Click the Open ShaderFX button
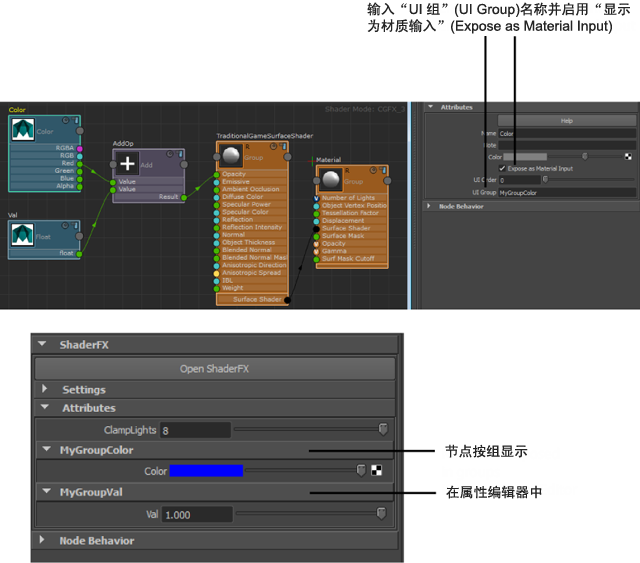This screenshot has height=563, width=640. pyautogui.click(x=215, y=369)
